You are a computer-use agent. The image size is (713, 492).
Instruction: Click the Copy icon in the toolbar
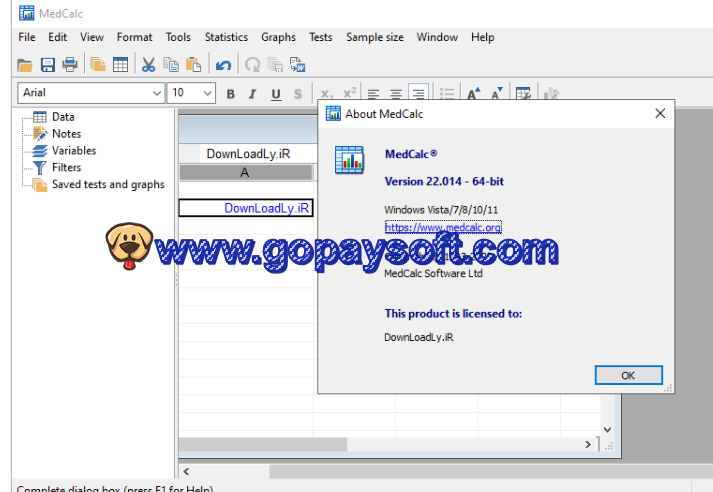click(x=171, y=65)
